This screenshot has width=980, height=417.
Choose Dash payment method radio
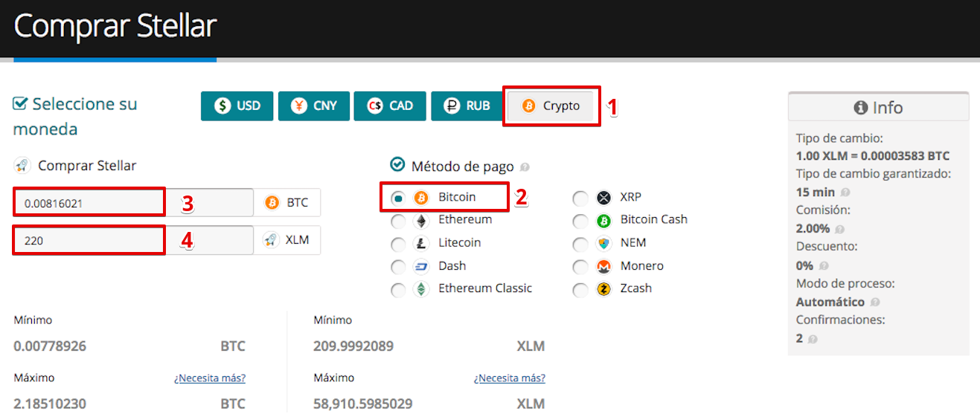[399, 267]
